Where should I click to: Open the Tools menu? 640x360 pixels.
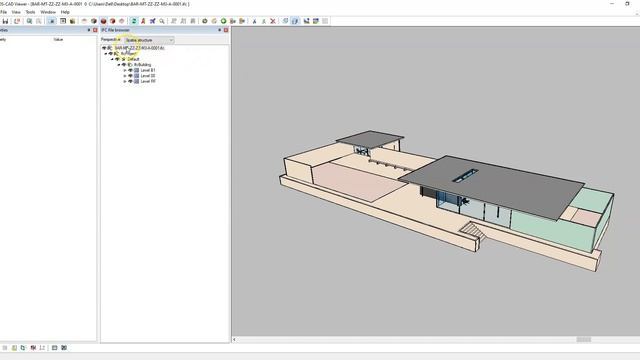[30, 12]
